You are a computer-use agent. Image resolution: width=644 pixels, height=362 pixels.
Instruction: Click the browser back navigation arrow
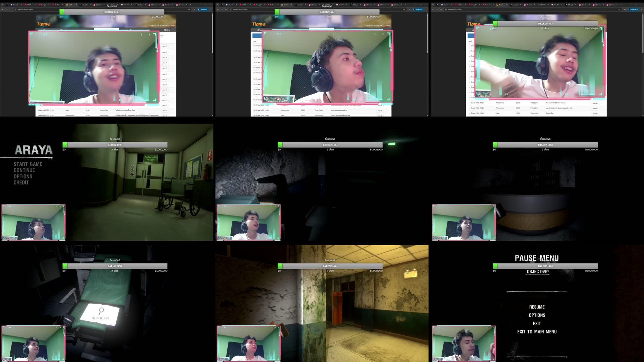[3, 10]
